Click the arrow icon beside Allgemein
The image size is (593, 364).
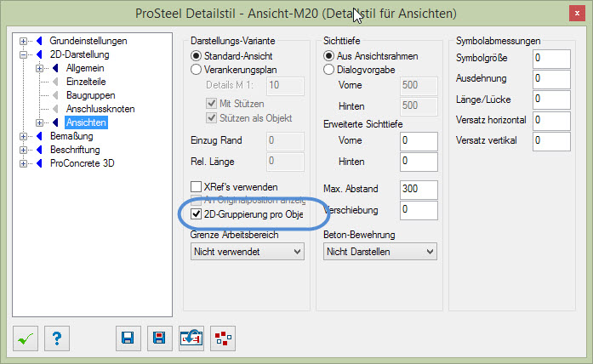coord(55,68)
